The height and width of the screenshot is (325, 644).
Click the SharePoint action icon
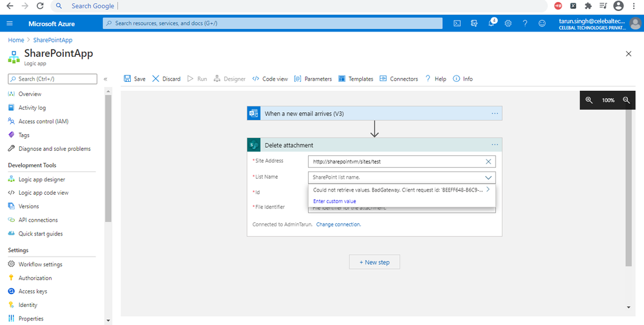(254, 145)
